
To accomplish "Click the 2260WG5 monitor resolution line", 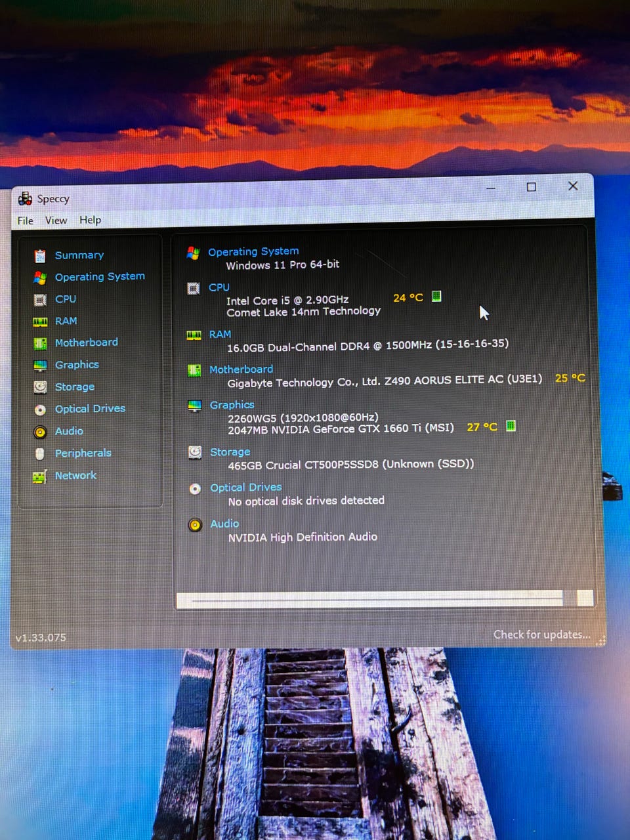I will coord(303,417).
